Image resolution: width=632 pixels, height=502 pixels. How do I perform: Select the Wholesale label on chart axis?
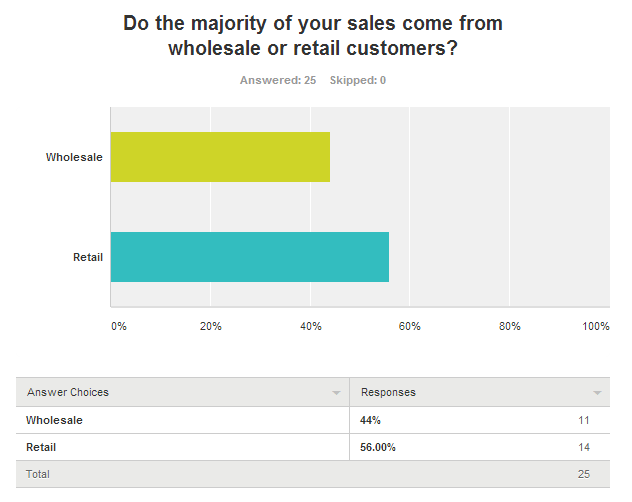tap(74, 157)
